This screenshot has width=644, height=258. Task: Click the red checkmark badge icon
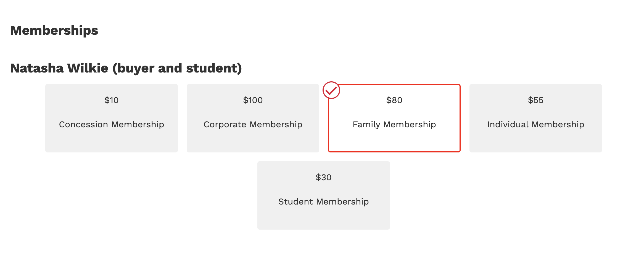click(331, 90)
